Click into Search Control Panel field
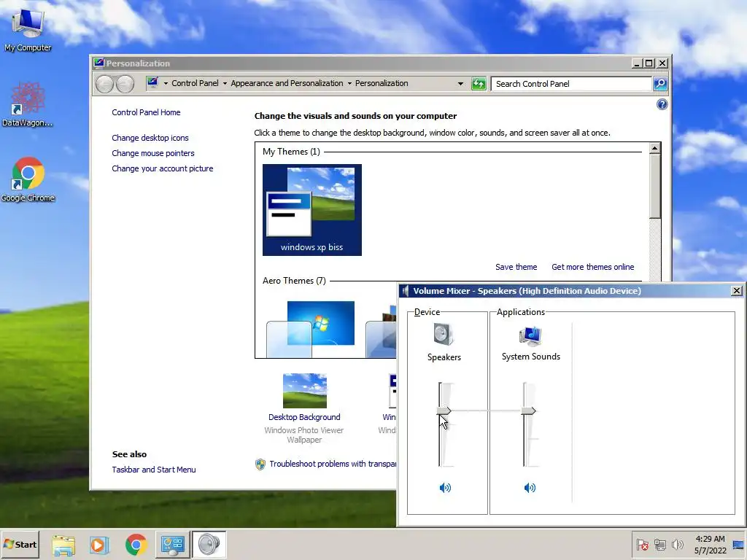Viewport: 747px width, 560px height. point(570,84)
